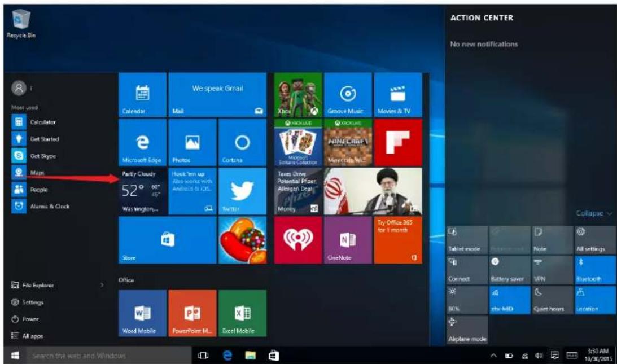Open the Calendar tile
The width and height of the screenshot is (617, 364).
click(142, 94)
